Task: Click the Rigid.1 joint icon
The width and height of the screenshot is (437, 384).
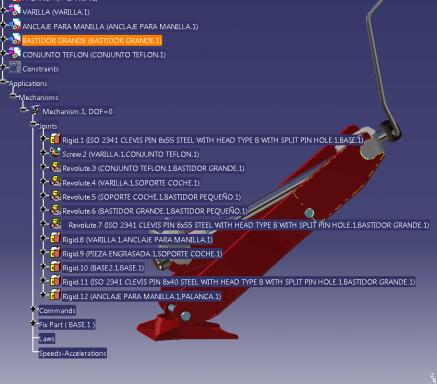Action: click(x=55, y=139)
